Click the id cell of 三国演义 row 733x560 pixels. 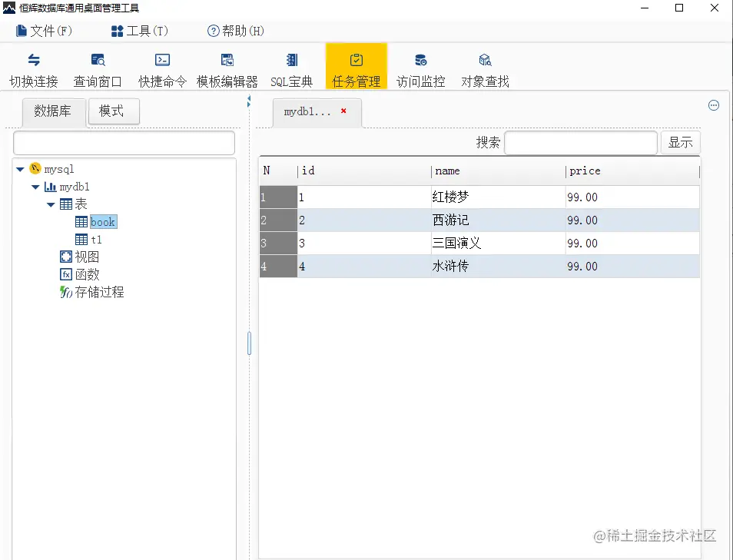[x=364, y=243]
